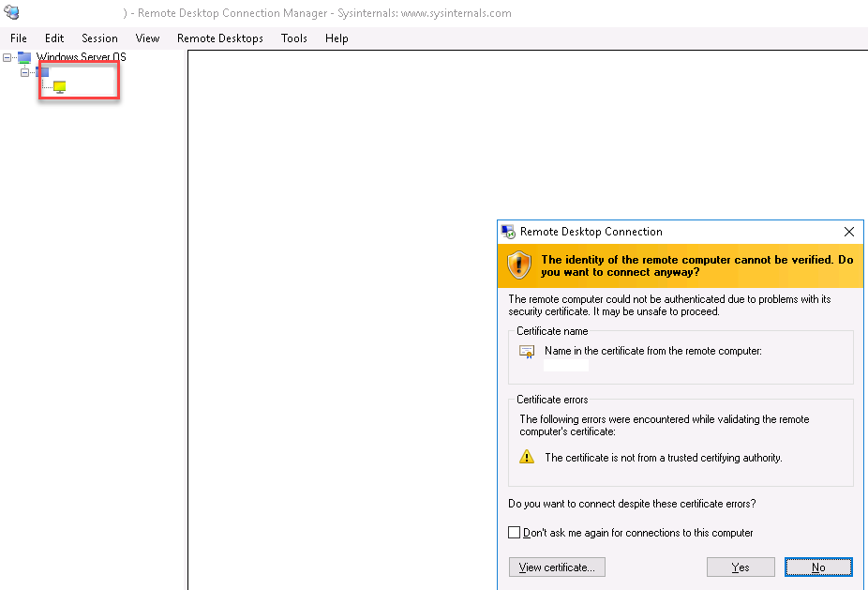Close the Remote Desktop Connection dialog

(849, 232)
